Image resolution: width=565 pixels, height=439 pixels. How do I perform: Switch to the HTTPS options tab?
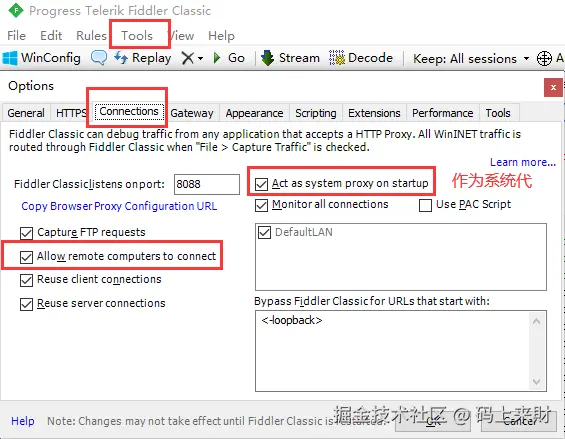pyautogui.click(x=71, y=113)
